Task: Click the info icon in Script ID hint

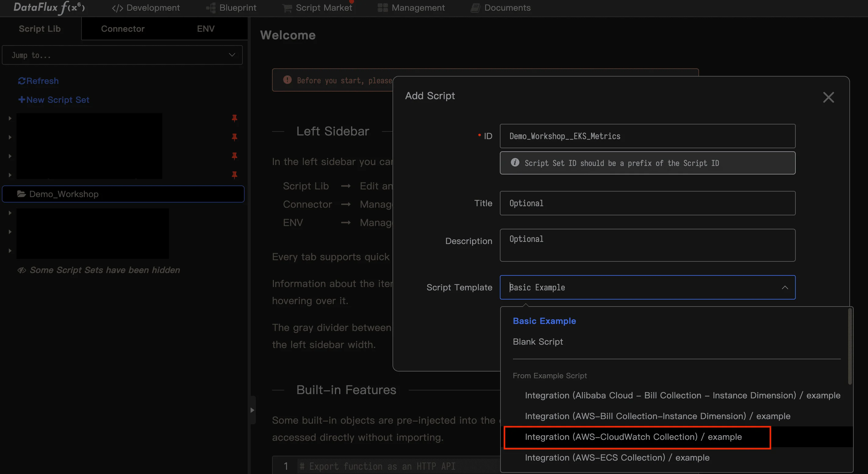Action: click(515, 163)
